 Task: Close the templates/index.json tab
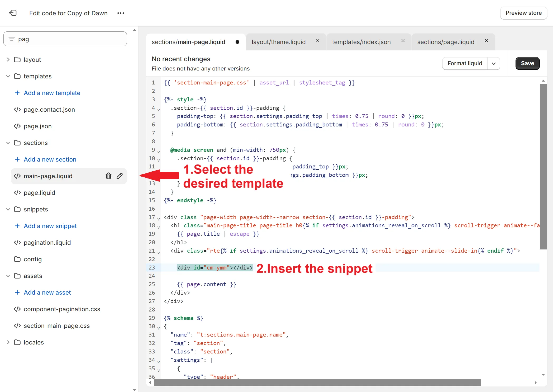click(403, 41)
